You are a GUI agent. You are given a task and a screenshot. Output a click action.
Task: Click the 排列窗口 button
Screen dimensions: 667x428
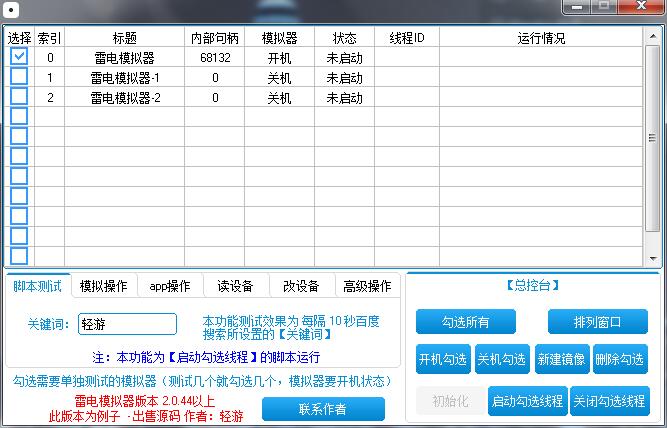click(598, 322)
